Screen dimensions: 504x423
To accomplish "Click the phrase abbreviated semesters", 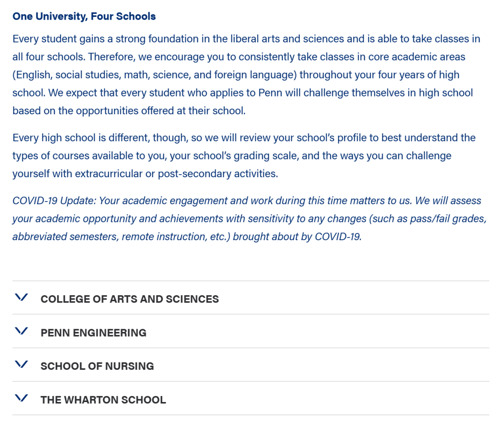I will coord(66,237).
